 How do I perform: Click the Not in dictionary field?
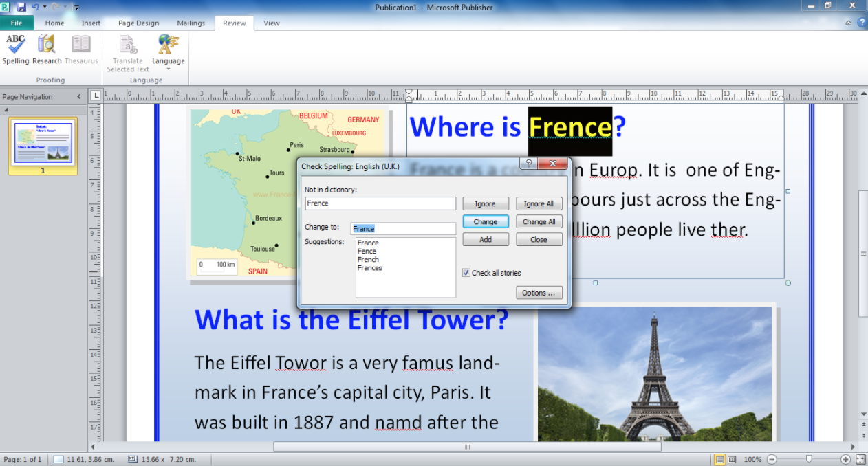coord(380,203)
